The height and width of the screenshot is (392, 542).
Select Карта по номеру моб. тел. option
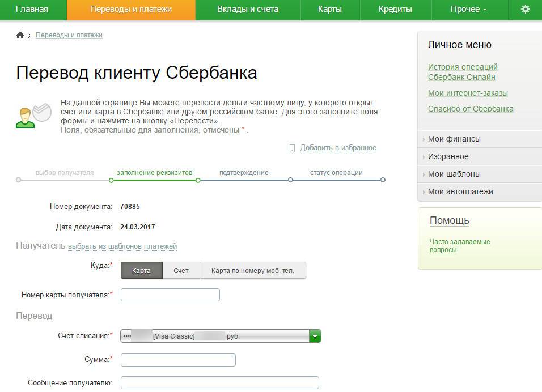click(253, 270)
